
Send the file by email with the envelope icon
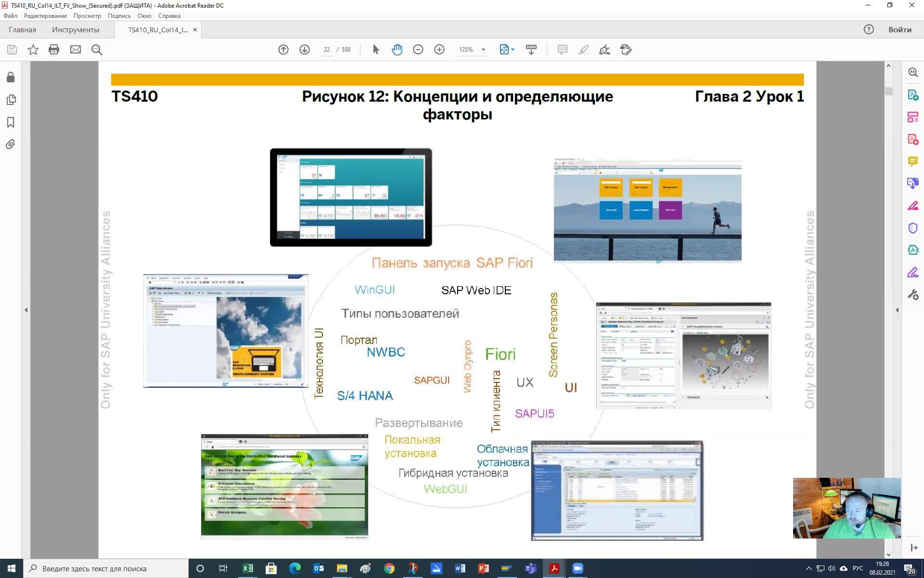(x=76, y=50)
